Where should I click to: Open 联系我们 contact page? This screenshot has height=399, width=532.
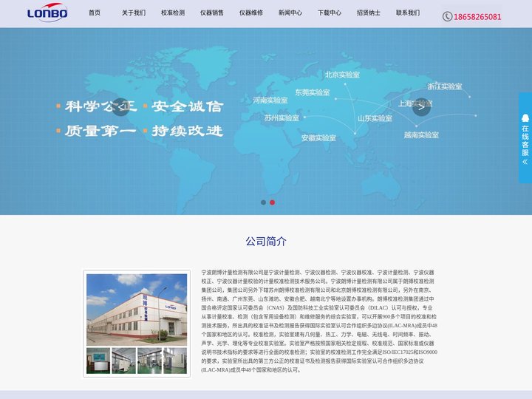click(408, 13)
